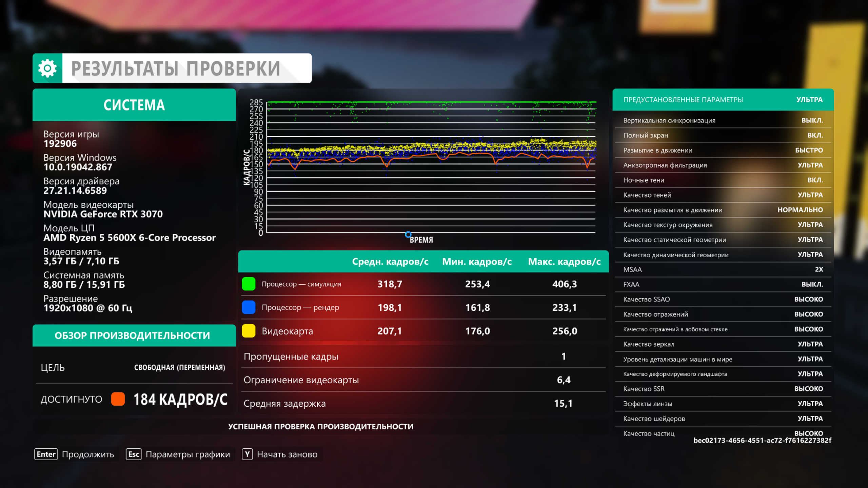The image size is (868, 488).
Task: Select the Предустановленные параметры header row
Action: click(x=723, y=100)
